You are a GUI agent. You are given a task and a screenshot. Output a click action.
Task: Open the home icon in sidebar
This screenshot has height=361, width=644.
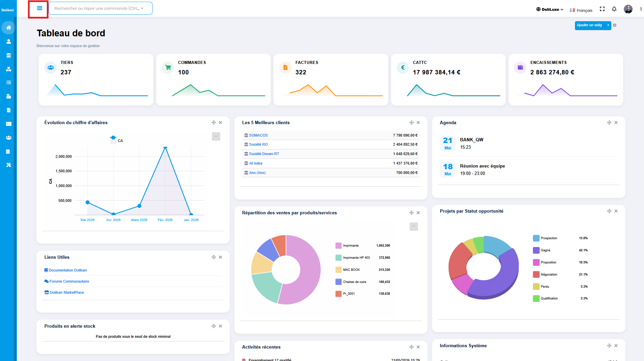(x=8, y=28)
